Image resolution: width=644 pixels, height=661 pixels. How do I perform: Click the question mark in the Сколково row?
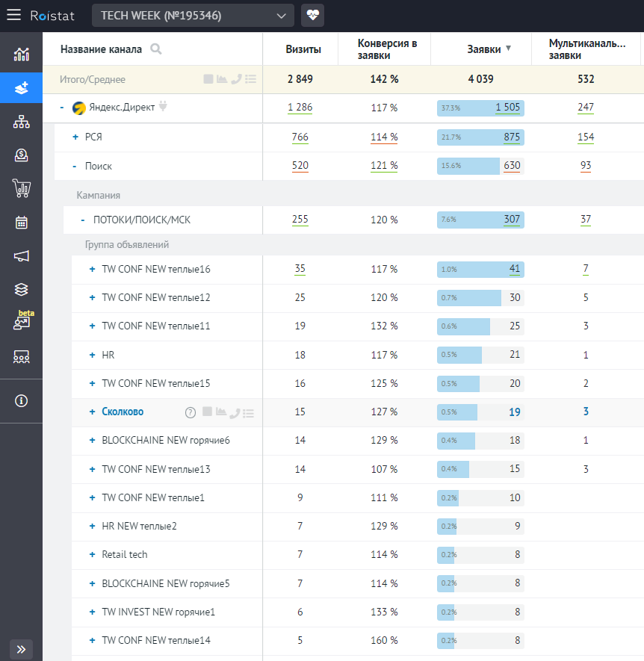190,412
